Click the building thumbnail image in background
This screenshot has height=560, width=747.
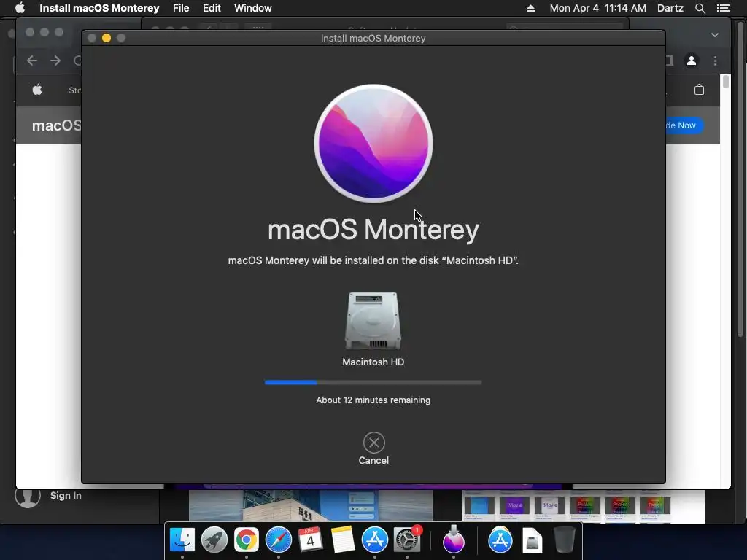point(311,505)
